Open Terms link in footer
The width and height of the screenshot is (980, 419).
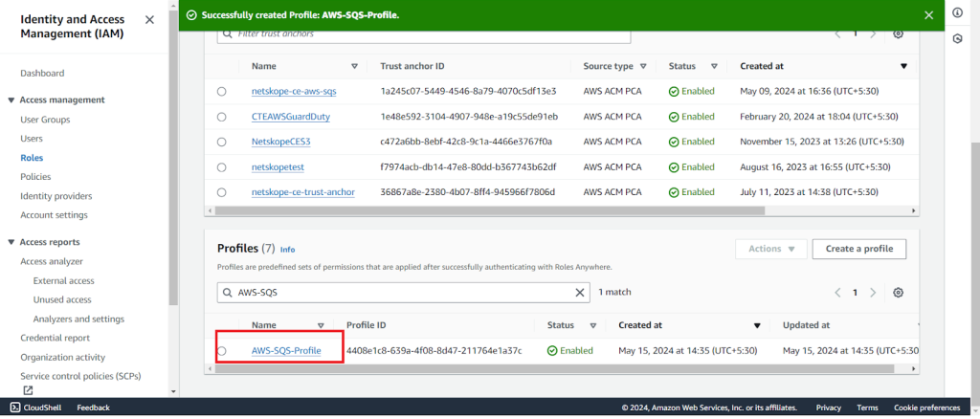[x=867, y=408]
